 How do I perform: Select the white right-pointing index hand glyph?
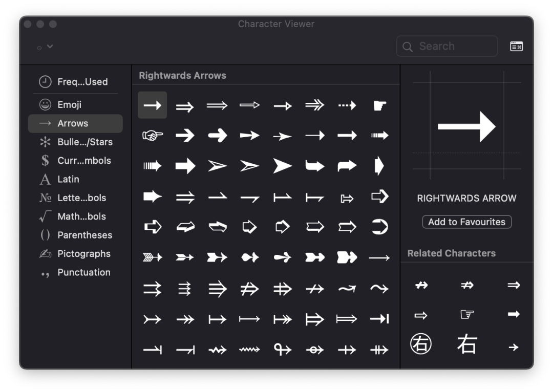379,105
